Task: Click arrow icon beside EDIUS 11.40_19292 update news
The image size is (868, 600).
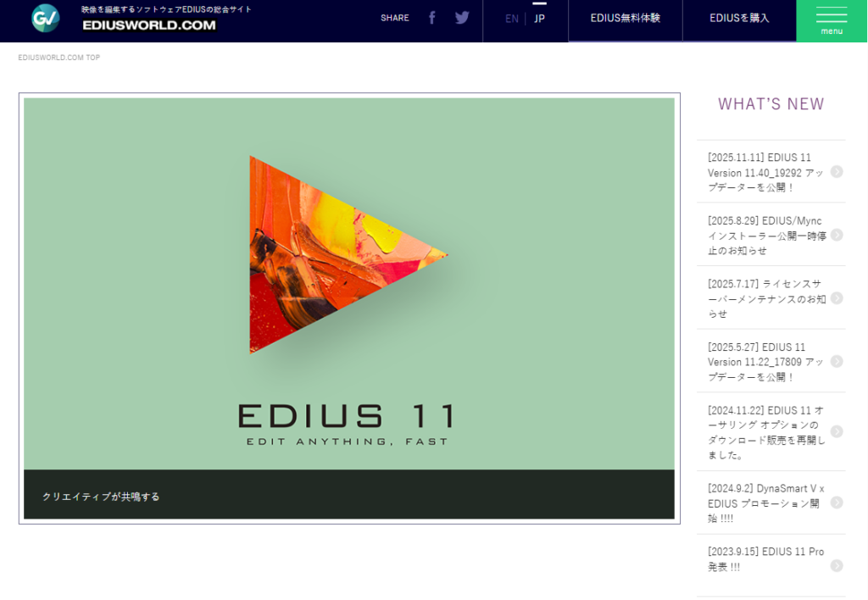Action: point(837,172)
